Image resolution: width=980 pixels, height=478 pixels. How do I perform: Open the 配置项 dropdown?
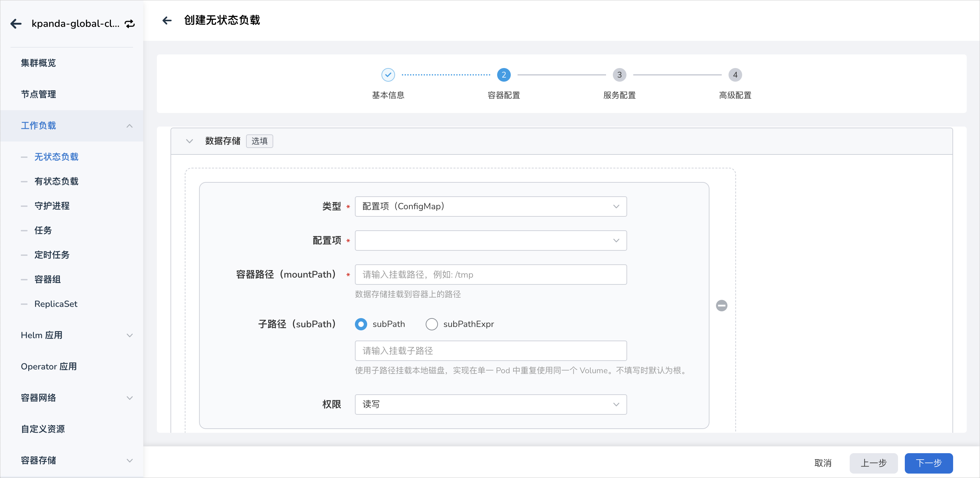(491, 240)
